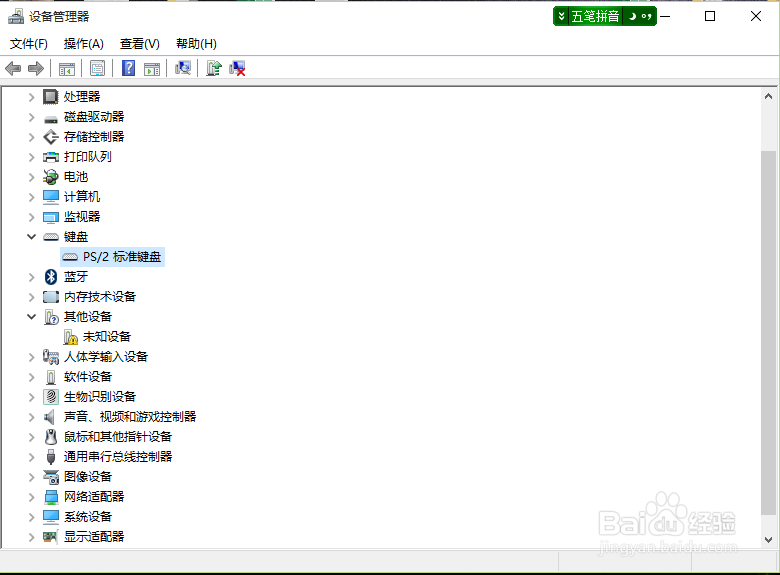Click the 人体学输入设备 icon
This screenshot has width=780, height=575.
click(x=51, y=357)
